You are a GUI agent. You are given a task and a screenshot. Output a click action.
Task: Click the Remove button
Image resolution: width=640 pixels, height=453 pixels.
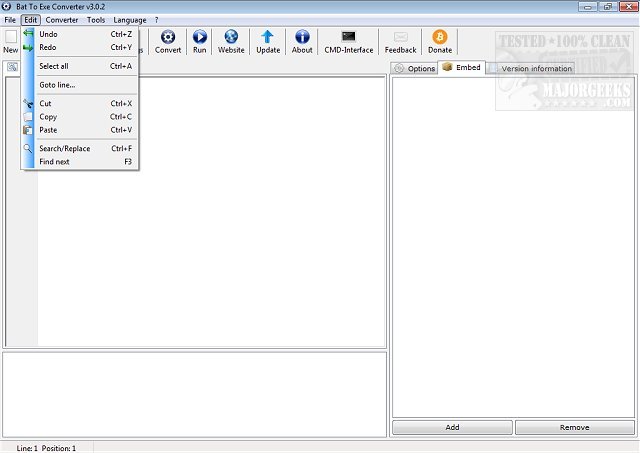(574, 427)
